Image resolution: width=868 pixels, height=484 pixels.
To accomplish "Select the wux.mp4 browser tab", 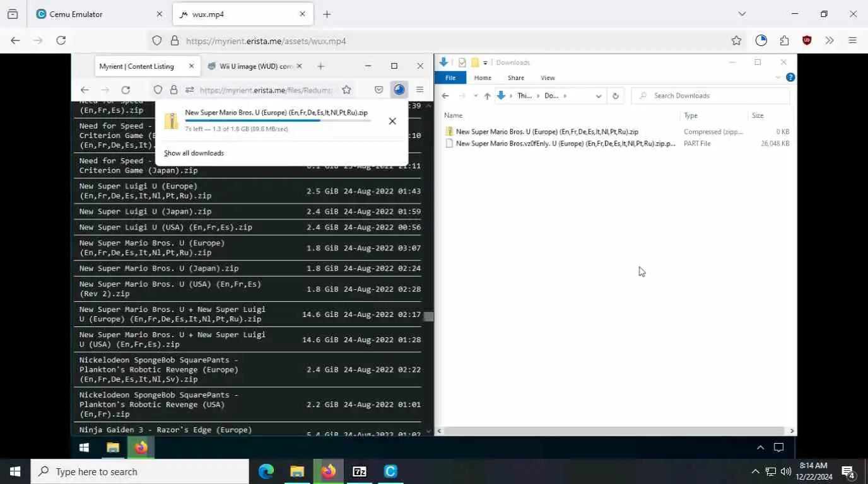I will (x=242, y=14).
